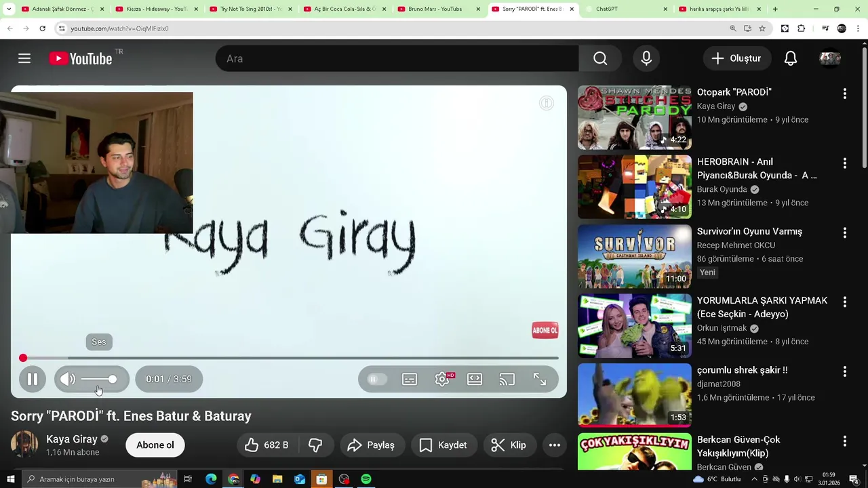Open the Chrome three-dot menu

859,28
